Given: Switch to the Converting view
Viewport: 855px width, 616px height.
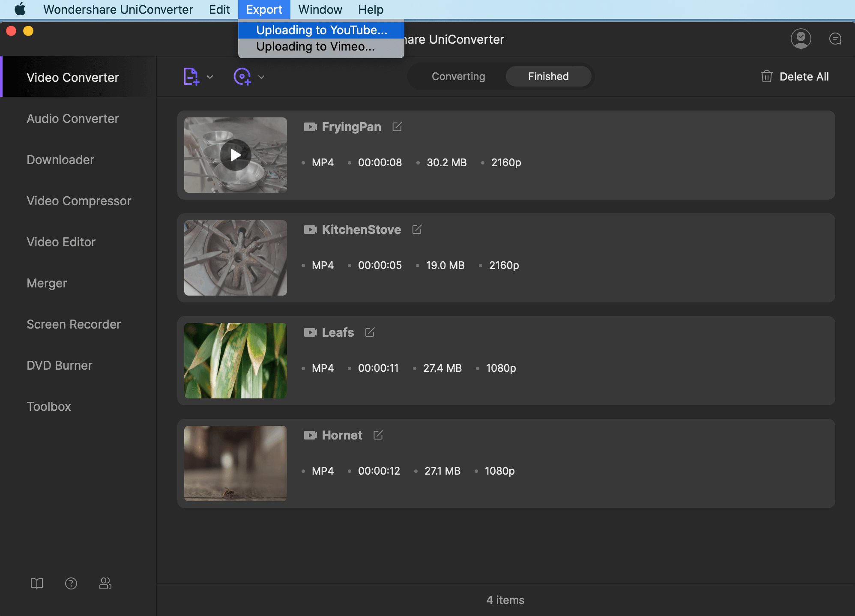Looking at the screenshot, I should coord(458,76).
